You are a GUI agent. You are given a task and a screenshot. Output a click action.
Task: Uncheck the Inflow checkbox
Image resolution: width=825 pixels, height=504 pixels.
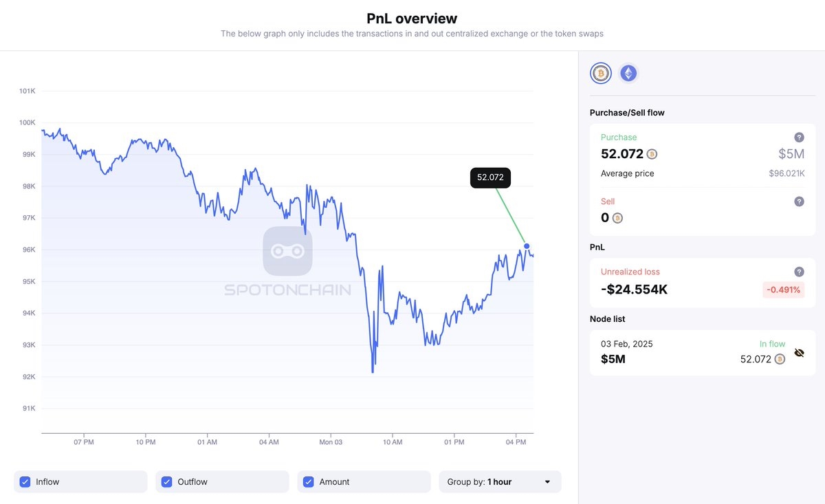click(x=25, y=482)
